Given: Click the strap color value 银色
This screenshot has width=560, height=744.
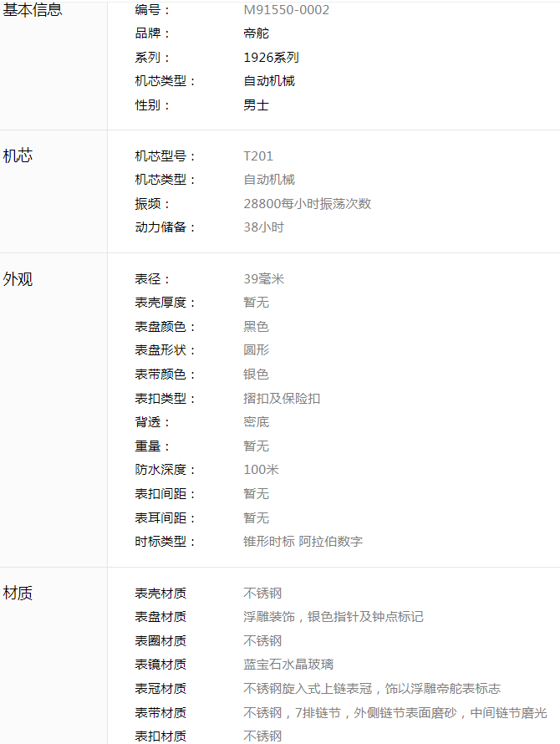Looking at the screenshot, I should (x=257, y=375).
